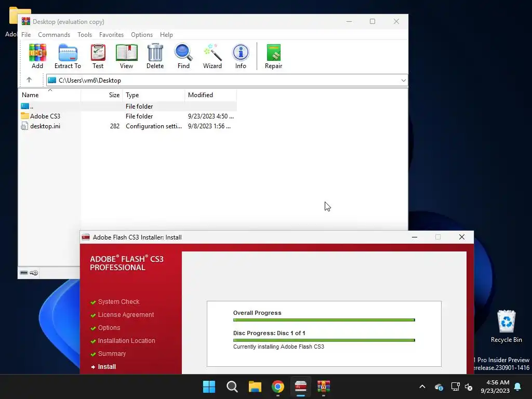Image resolution: width=532 pixels, height=399 pixels.
Task: Click the muted volume tray icon
Action: [x=469, y=387]
